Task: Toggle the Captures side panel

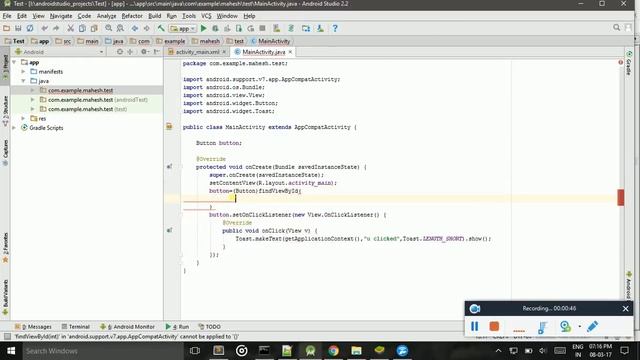Action: click(x=5, y=153)
